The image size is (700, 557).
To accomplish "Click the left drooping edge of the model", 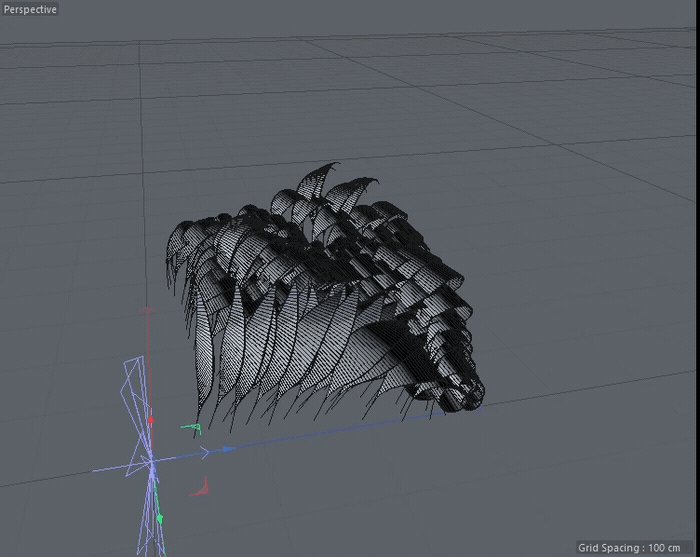I will click(180, 270).
